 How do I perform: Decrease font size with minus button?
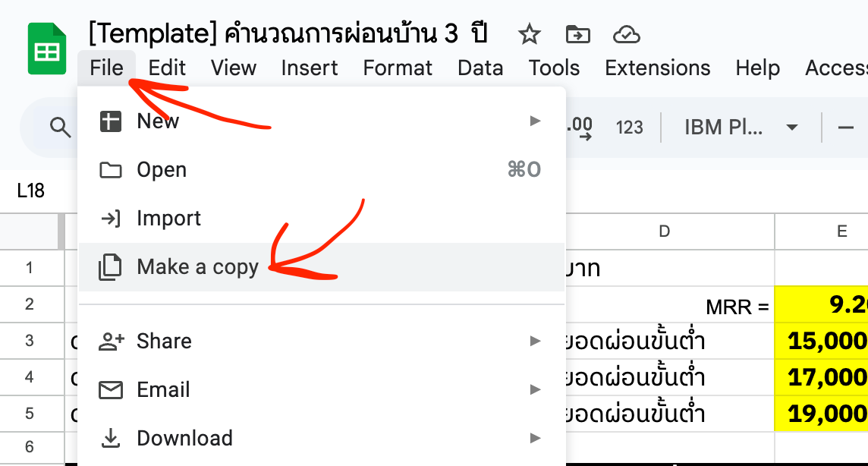(845, 128)
